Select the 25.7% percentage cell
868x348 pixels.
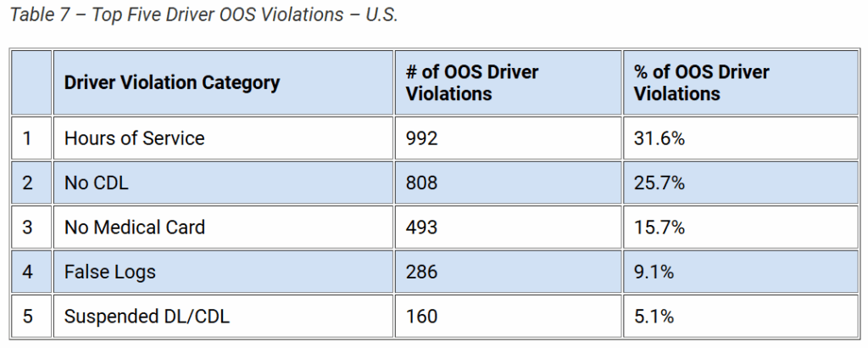[659, 182]
